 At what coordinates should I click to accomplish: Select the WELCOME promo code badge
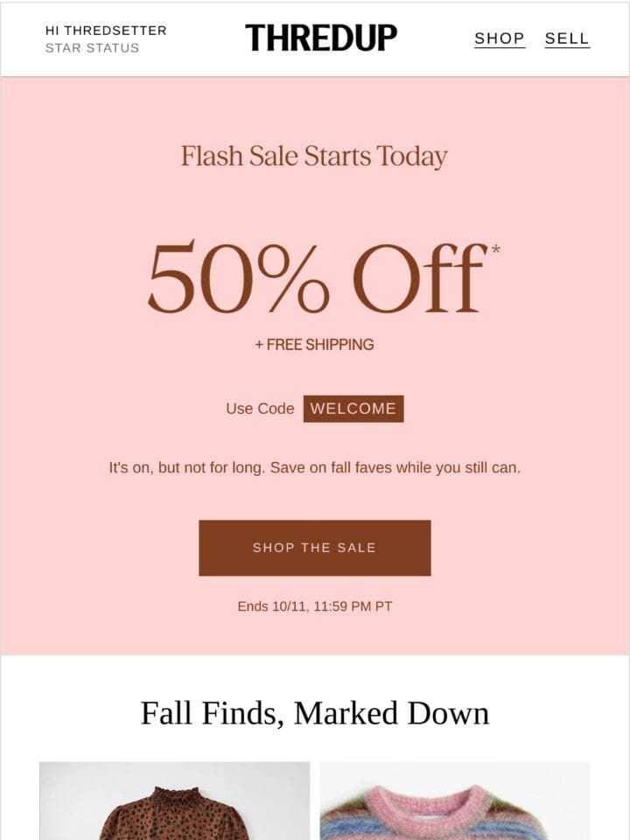[353, 409]
